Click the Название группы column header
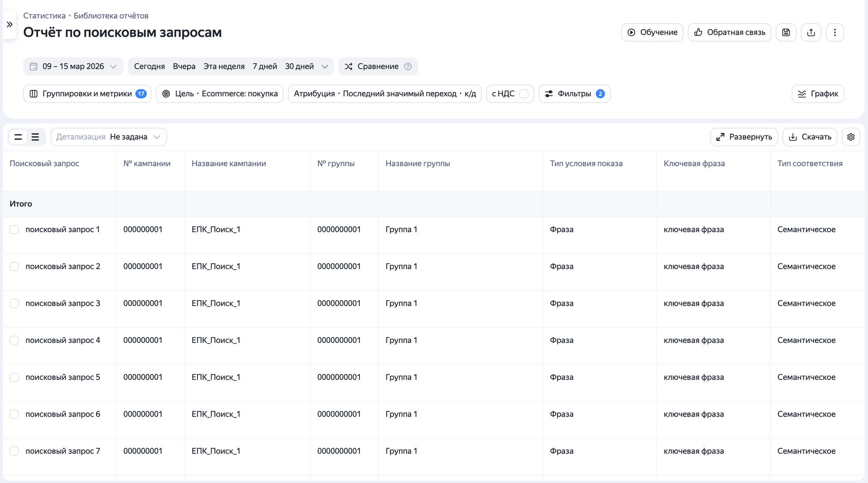This screenshot has height=483, width=868. tap(418, 164)
